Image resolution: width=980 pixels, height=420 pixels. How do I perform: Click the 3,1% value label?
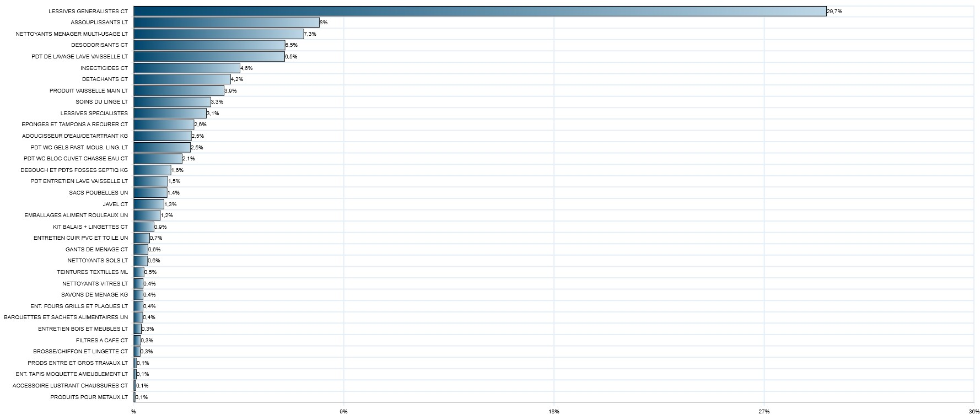coord(213,113)
